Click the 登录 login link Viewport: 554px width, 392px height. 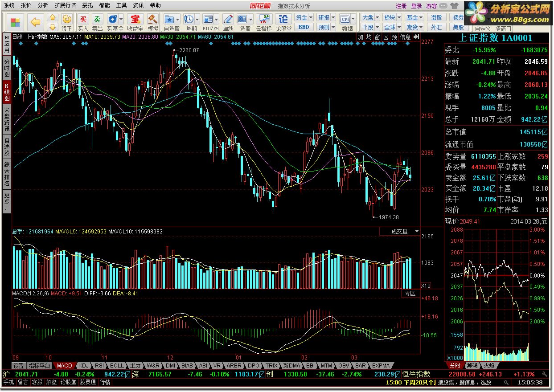coord(416,6)
